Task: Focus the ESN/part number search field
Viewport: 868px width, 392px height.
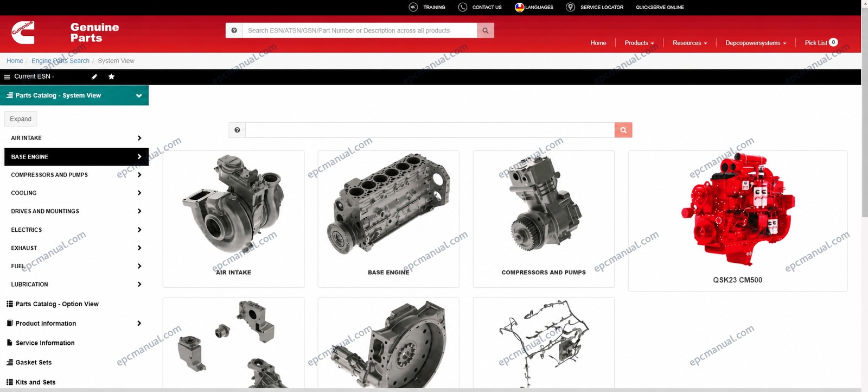Action: pos(360,30)
